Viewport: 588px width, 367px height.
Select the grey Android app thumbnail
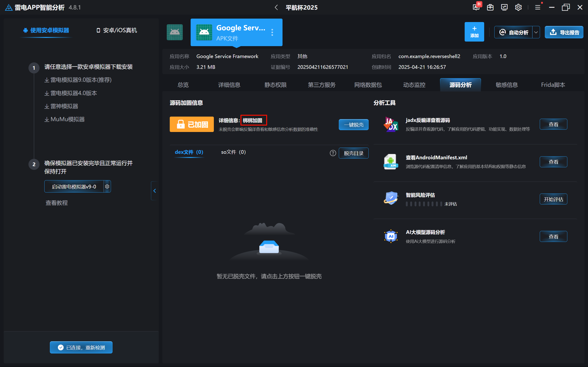(x=175, y=32)
